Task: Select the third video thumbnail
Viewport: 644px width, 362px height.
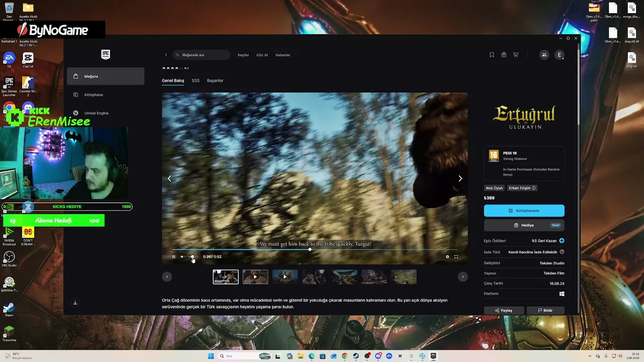Action: tap(285, 277)
